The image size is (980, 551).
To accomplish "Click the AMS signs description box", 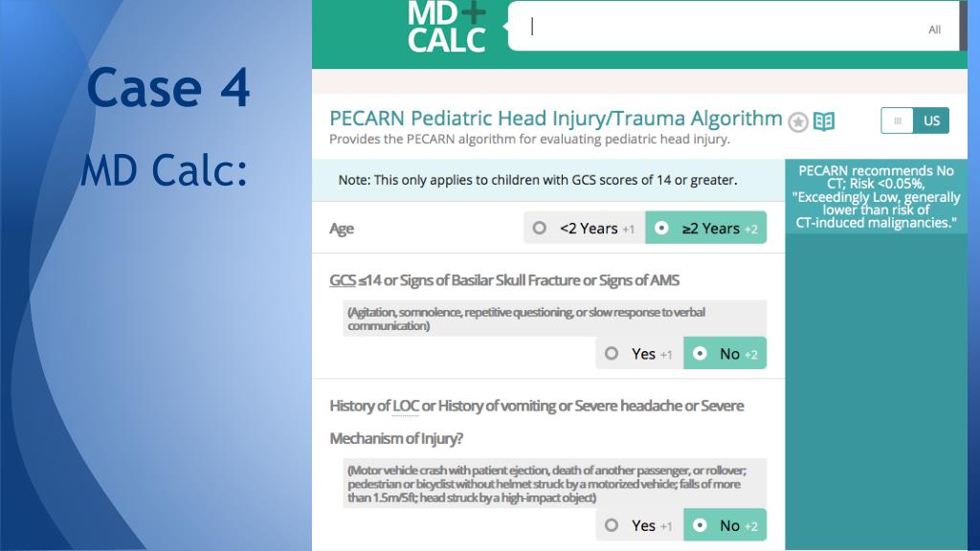I will tap(554, 319).
